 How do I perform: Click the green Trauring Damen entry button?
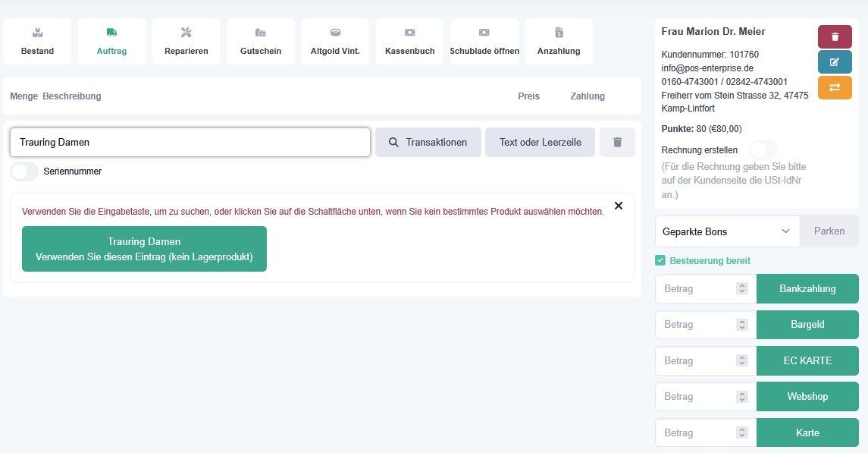(x=145, y=249)
